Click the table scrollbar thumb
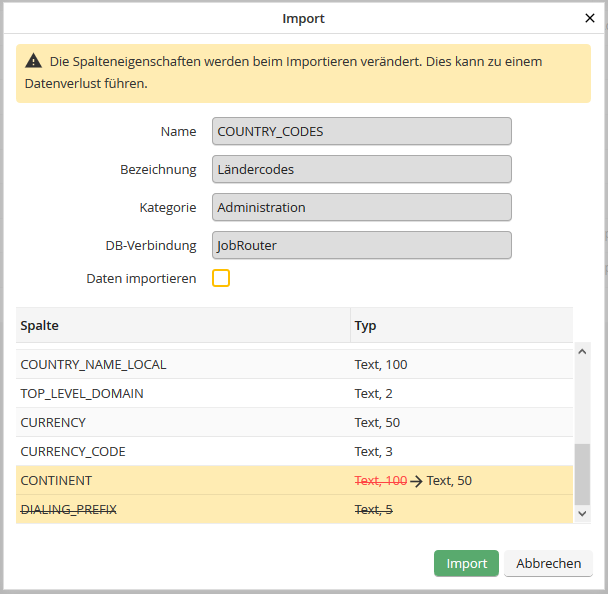Viewport: 608px width, 594px height. pos(584,474)
